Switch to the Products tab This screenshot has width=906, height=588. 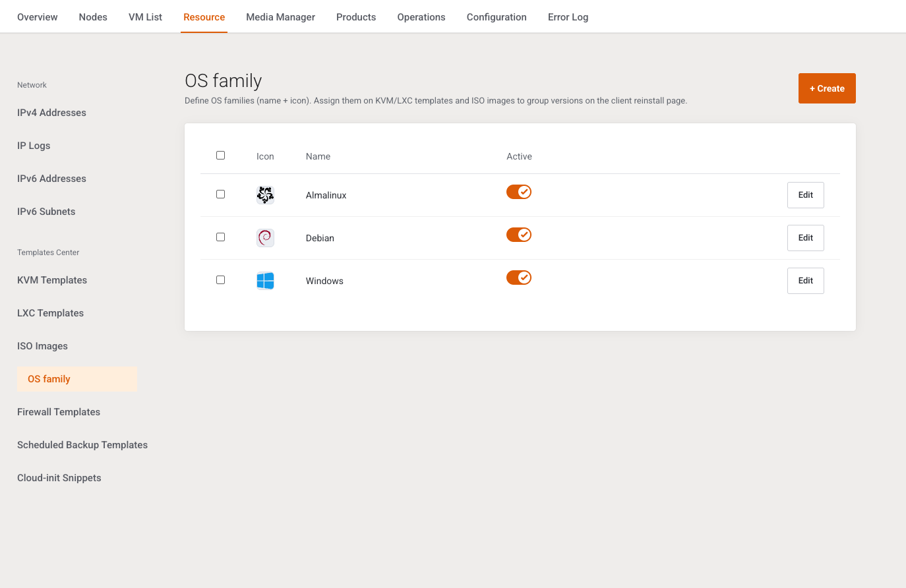pos(356,17)
